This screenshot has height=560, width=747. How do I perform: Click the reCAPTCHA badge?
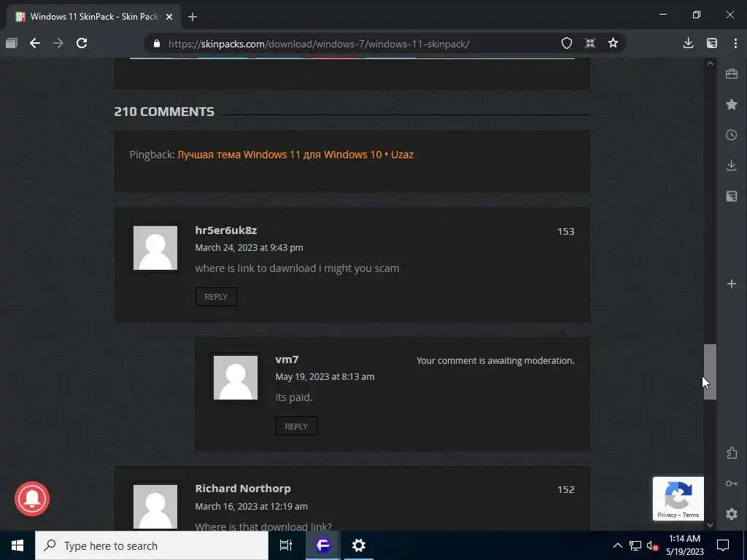point(678,499)
